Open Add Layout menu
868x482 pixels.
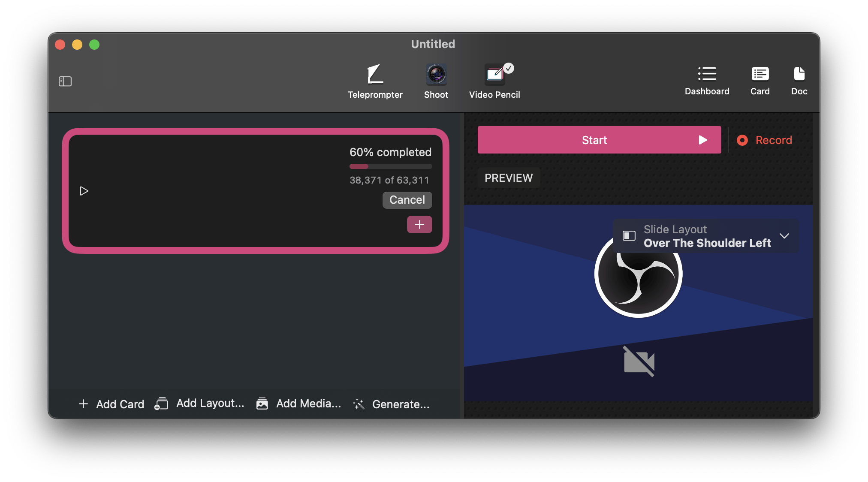200,404
